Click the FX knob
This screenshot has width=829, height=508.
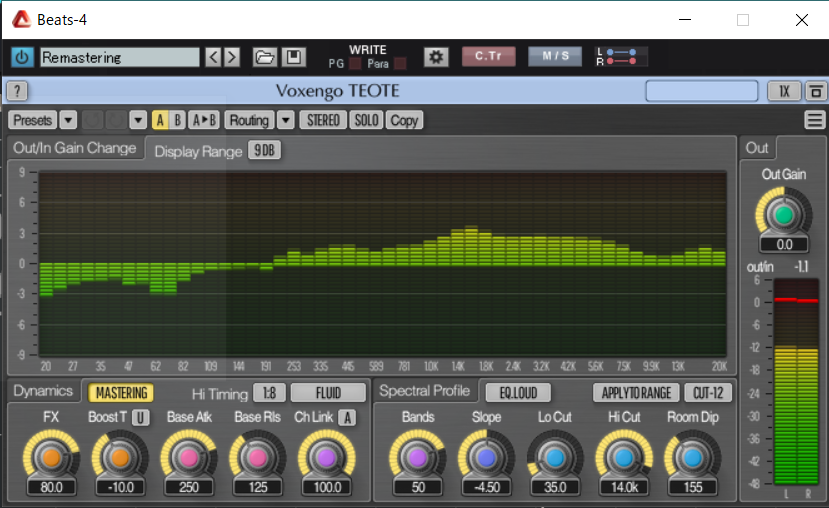51,457
